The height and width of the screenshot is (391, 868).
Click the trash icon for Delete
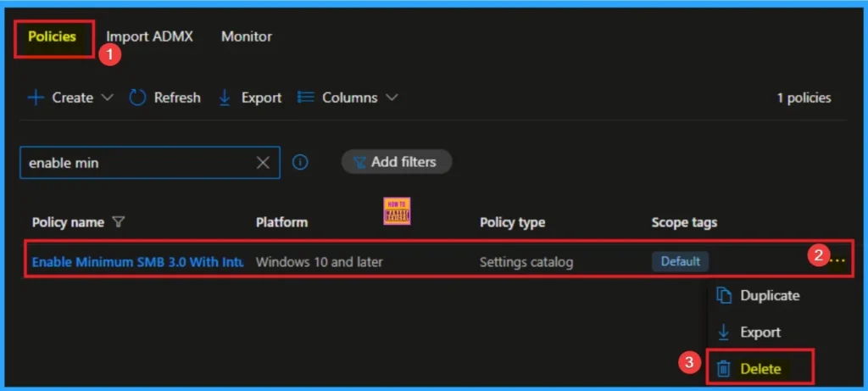[x=724, y=368]
